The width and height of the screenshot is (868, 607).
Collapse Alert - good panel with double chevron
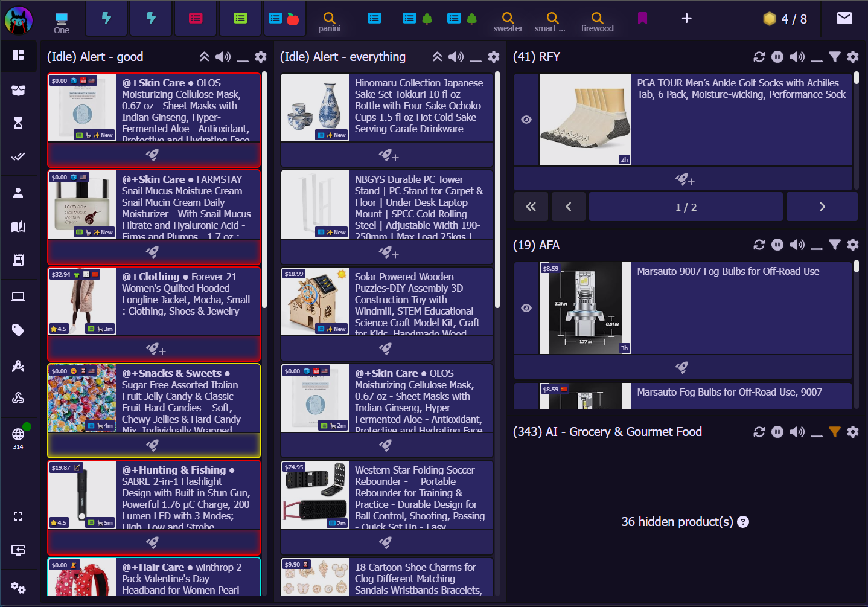[x=205, y=57]
